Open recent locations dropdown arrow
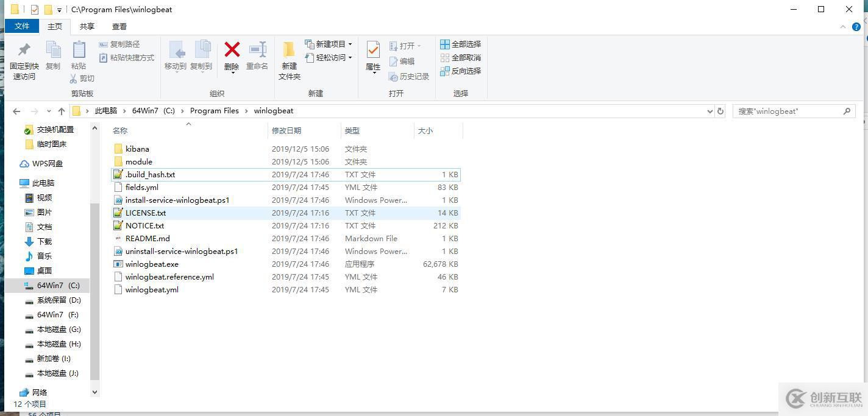The image size is (868, 416). pos(49,111)
